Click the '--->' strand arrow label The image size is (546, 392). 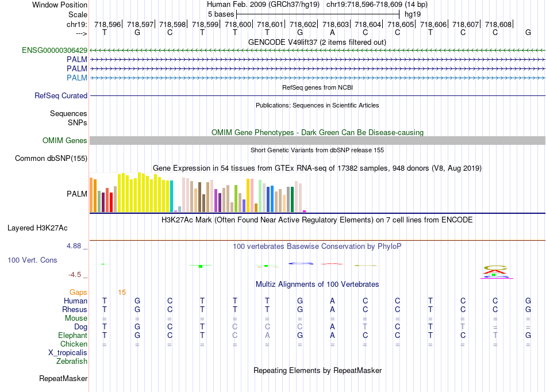click(x=82, y=33)
